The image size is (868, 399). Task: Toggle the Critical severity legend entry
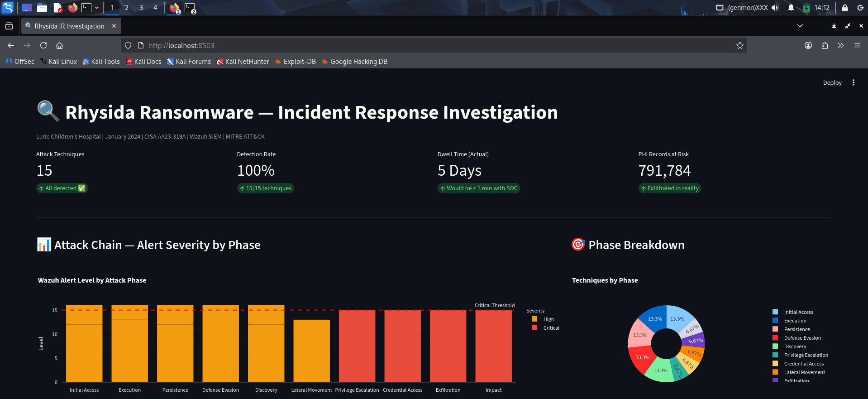tap(546, 328)
